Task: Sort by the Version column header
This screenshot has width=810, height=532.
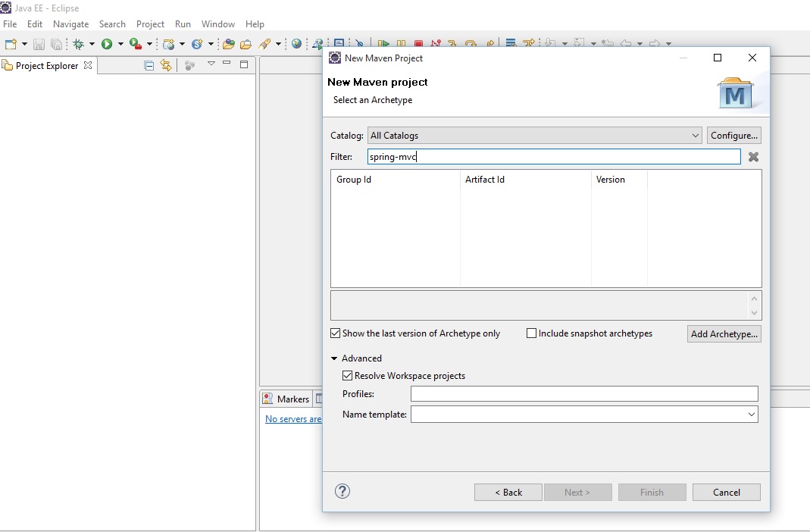Action: tap(619, 180)
